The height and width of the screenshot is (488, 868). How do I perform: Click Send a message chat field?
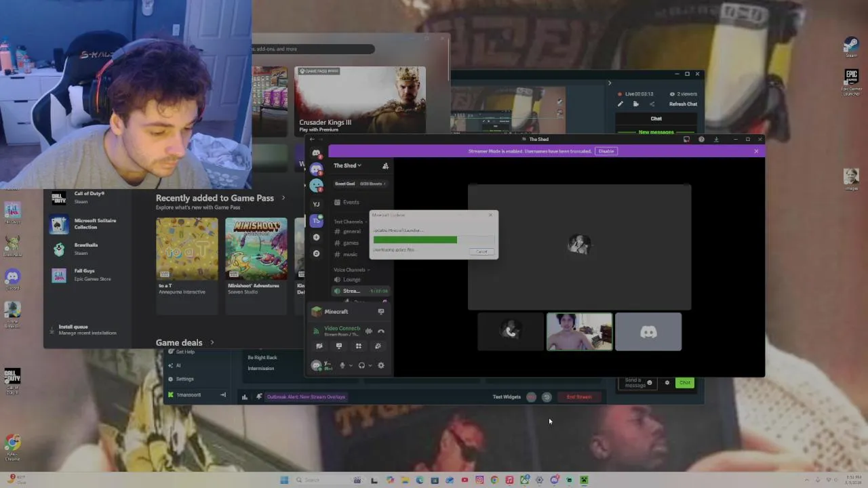coord(637,382)
